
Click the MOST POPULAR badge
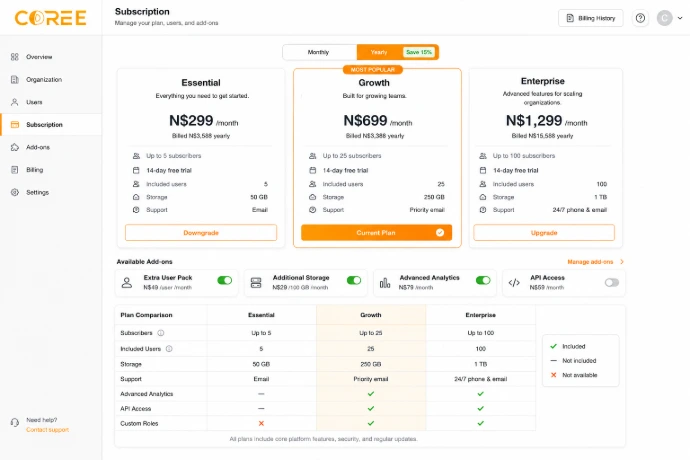point(373,70)
